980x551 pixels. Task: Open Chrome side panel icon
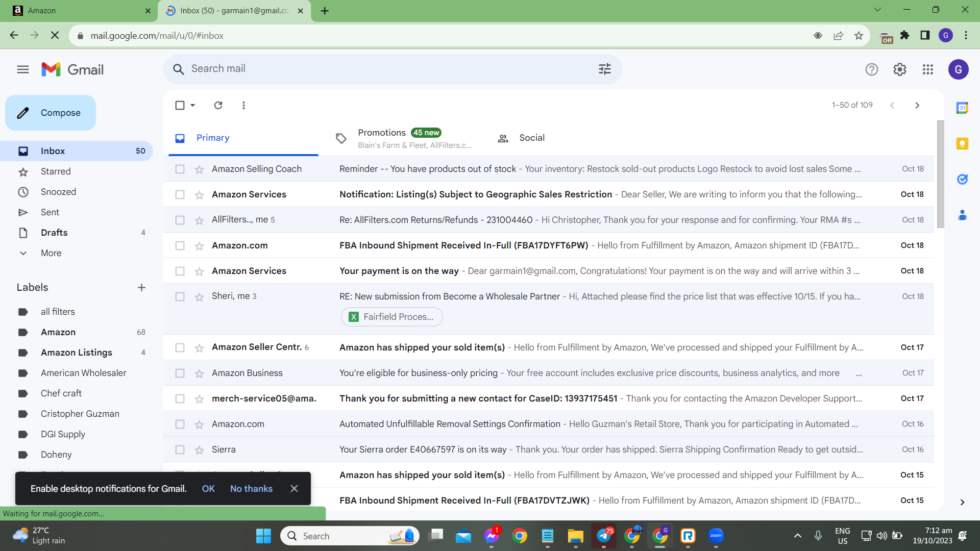[x=925, y=35]
